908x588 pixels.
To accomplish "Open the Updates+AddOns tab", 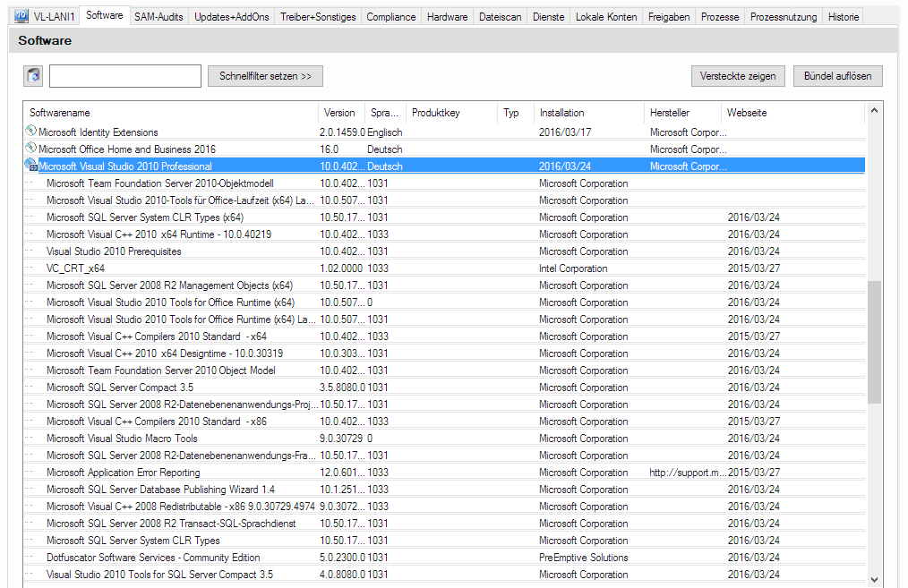I will coord(232,17).
